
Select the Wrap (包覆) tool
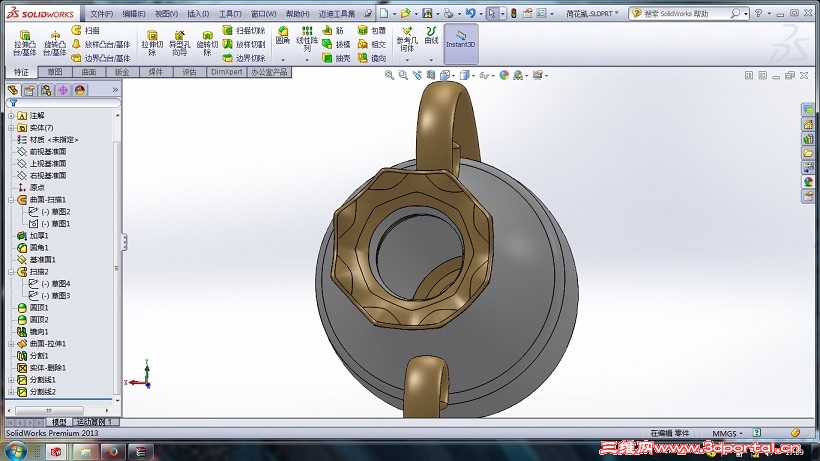372,30
